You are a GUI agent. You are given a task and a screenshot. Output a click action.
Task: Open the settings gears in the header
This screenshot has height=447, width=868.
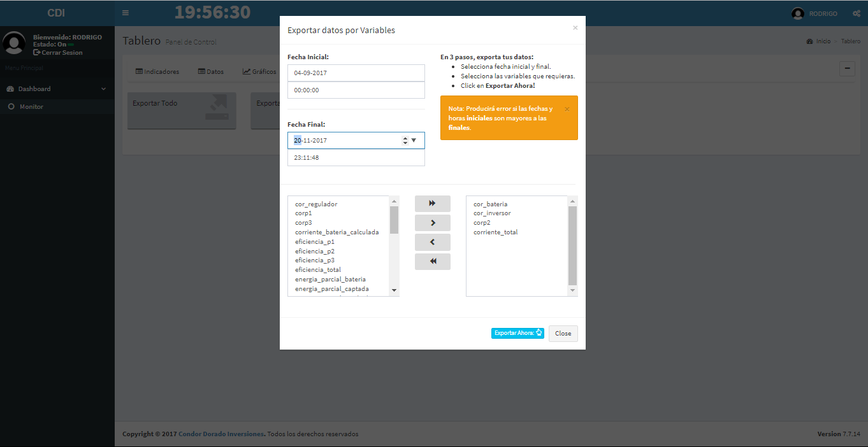pyautogui.click(x=857, y=13)
